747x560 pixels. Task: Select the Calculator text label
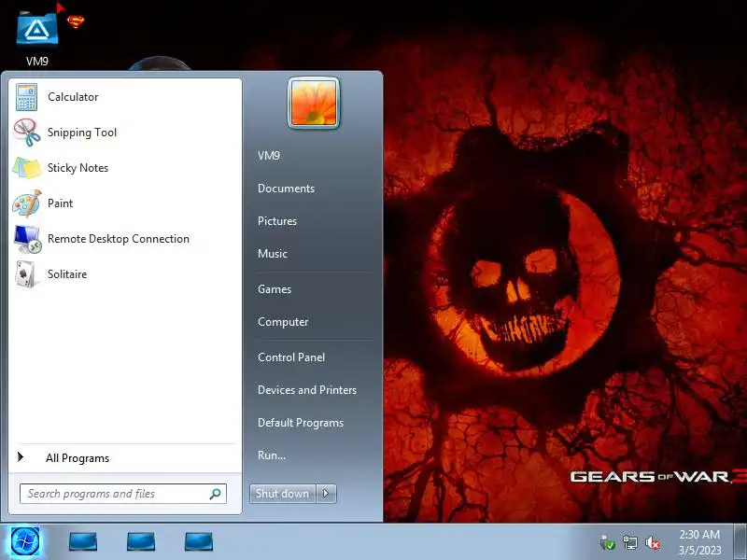73,97
